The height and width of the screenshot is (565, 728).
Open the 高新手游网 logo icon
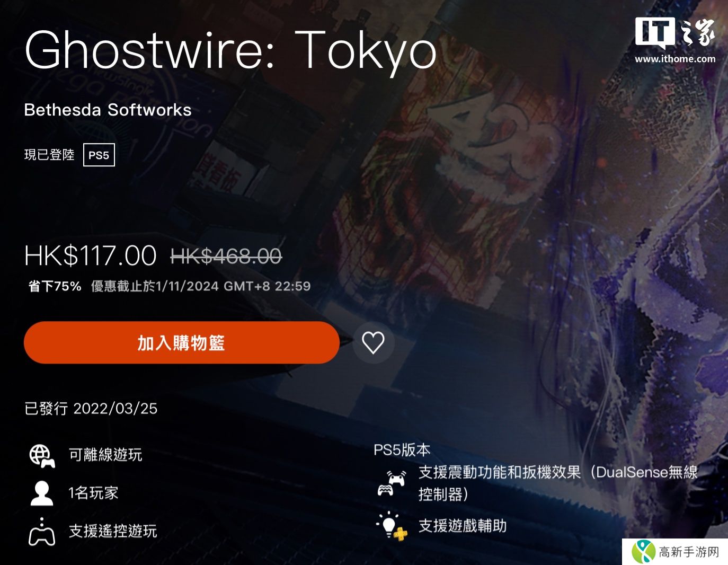(643, 552)
